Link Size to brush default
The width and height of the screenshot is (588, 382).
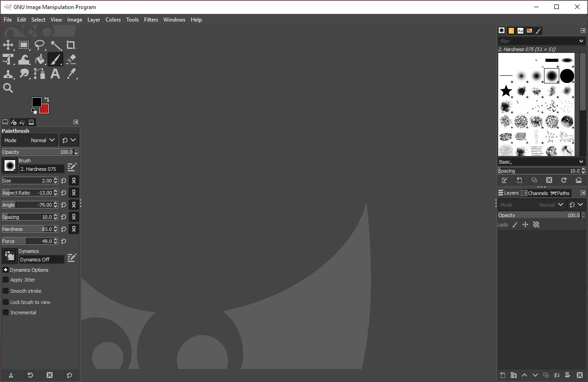coord(74,181)
